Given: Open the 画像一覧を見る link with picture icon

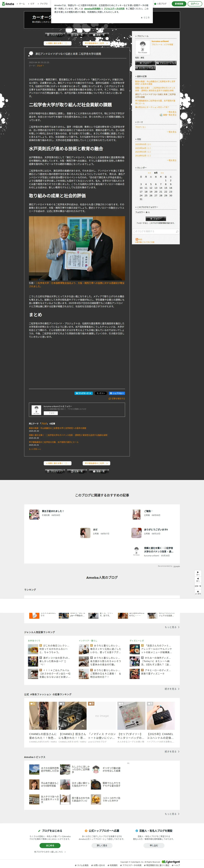Looking at the screenshot, I should pos(168,115).
